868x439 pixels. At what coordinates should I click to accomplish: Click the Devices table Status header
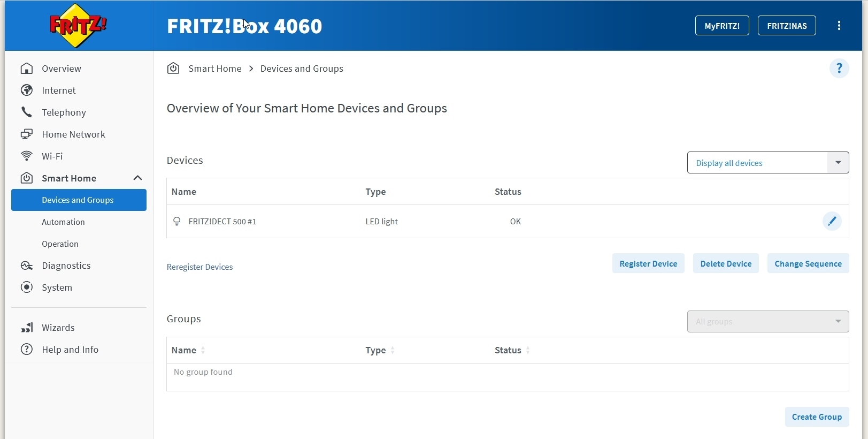[x=508, y=192]
